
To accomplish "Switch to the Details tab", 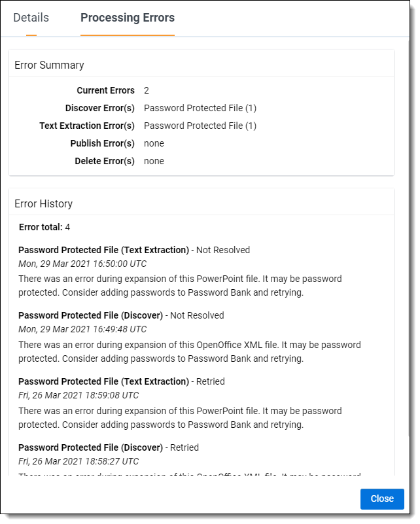I will (31, 18).
